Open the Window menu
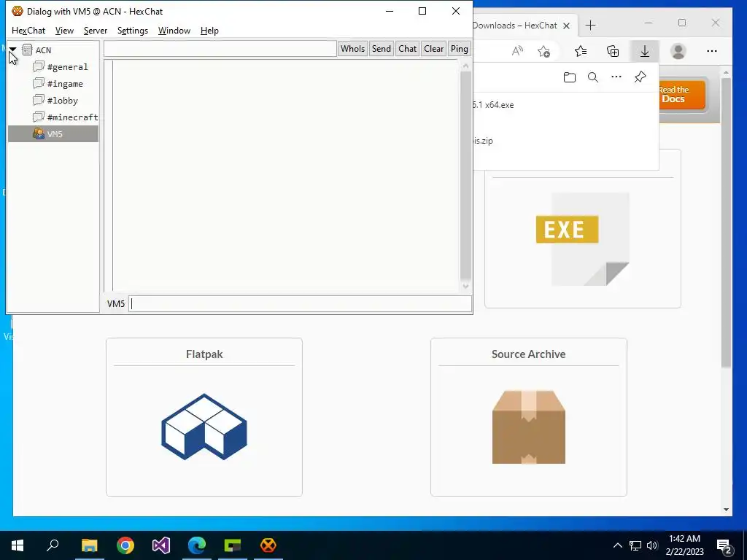 click(x=174, y=31)
